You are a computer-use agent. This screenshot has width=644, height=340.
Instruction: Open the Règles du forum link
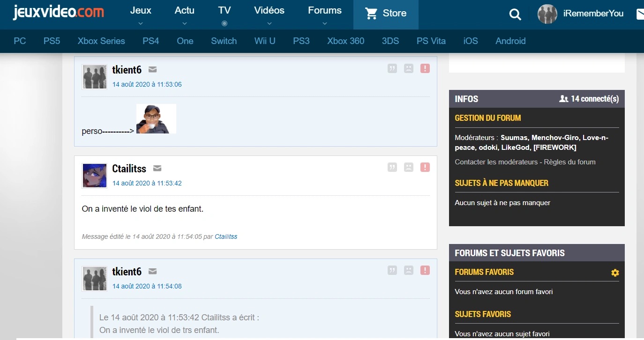570,162
